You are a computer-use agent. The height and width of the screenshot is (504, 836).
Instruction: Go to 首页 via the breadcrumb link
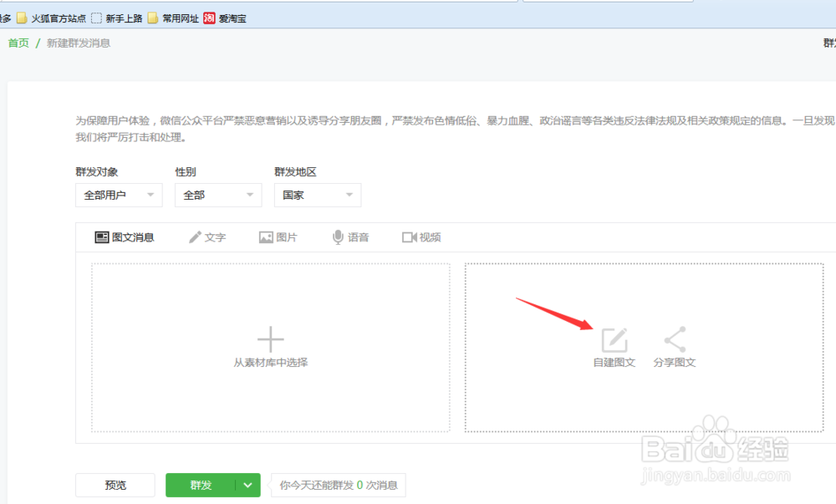(x=18, y=43)
